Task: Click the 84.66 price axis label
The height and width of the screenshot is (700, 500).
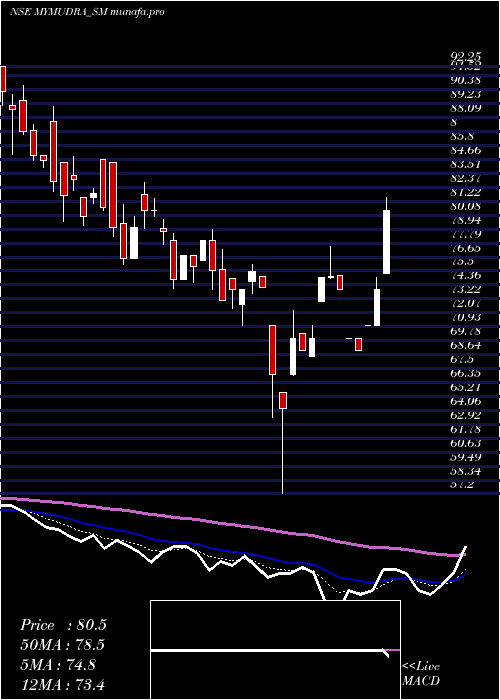Action: (465, 150)
